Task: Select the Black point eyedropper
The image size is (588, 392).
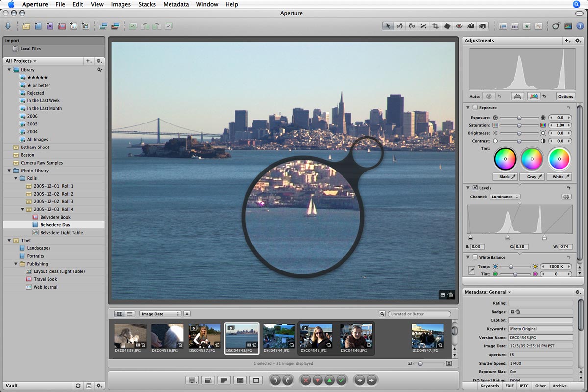Action: pos(505,176)
